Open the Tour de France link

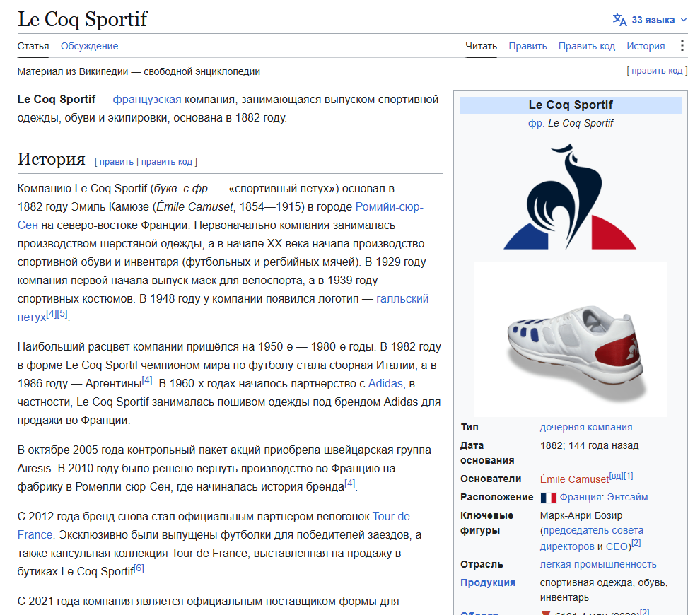tap(391, 517)
